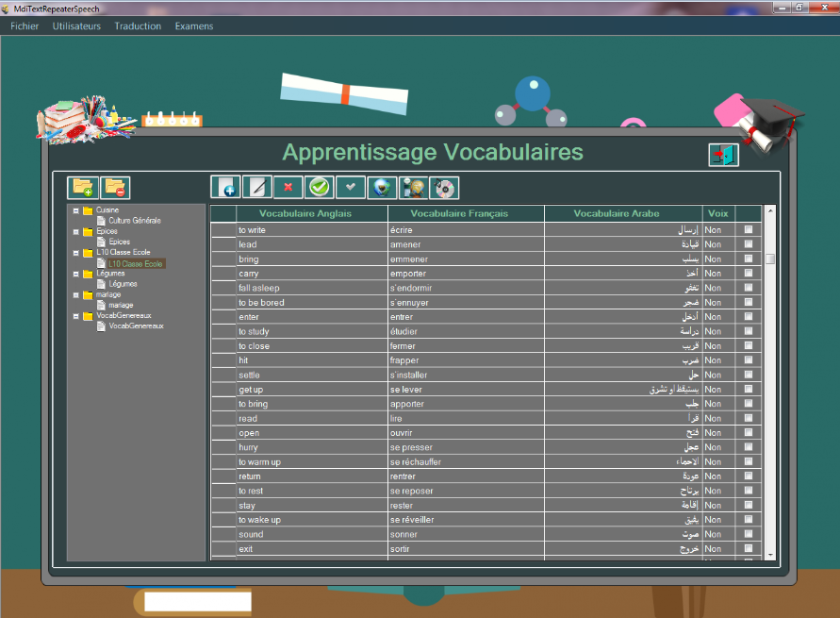Click the red X delete icon
The image size is (840, 618).
click(x=288, y=187)
